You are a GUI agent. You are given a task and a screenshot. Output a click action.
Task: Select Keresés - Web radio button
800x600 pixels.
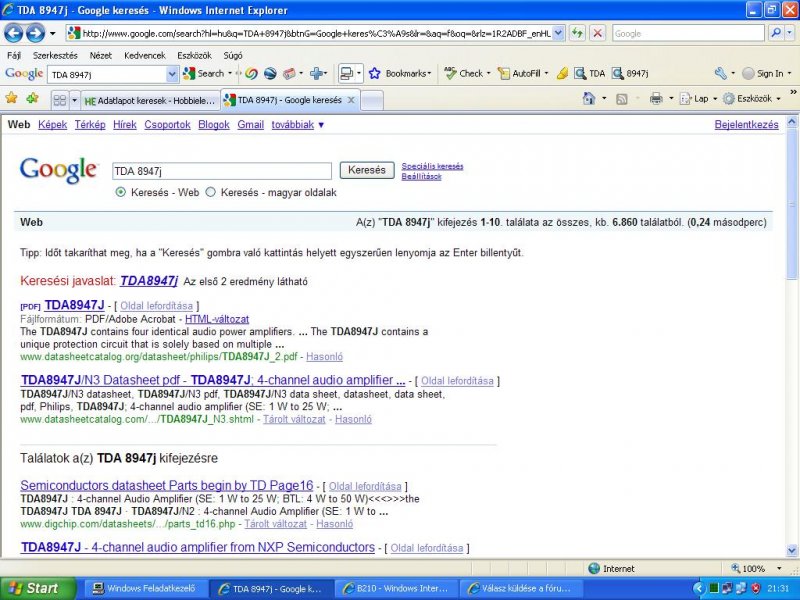(x=120, y=192)
